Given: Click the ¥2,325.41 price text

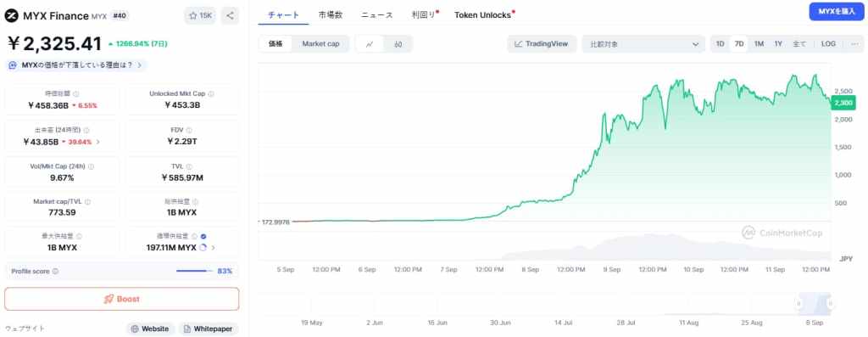Looking at the screenshot, I should [x=54, y=44].
